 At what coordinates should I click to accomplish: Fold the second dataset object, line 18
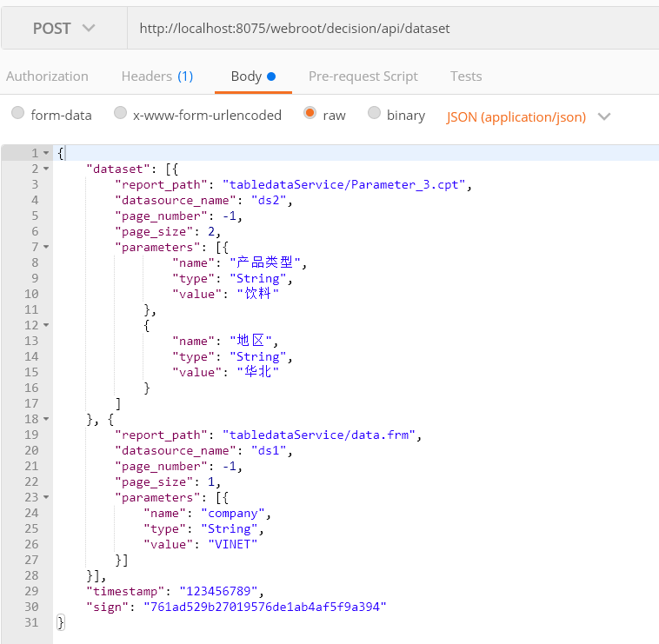[x=46, y=419]
